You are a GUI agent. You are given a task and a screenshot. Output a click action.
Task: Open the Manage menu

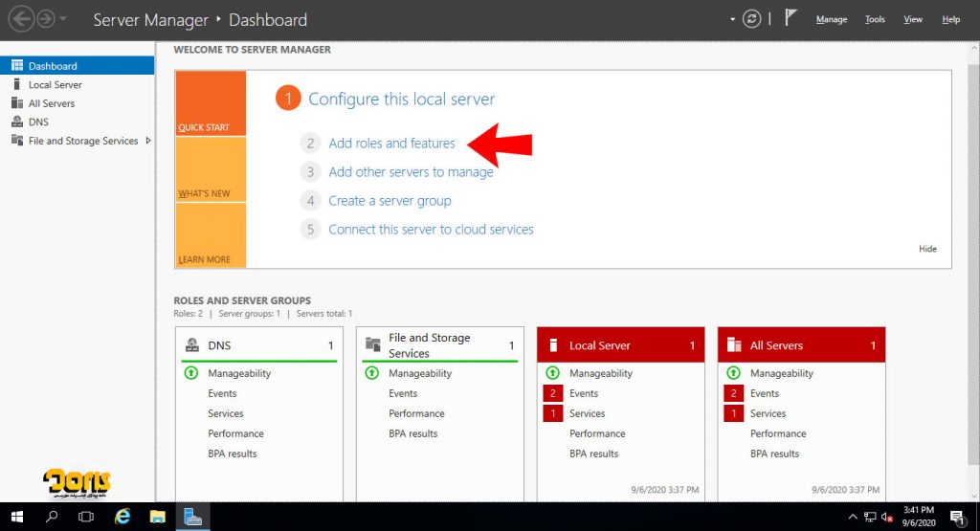pyautogui.click(x=832, y=19)
